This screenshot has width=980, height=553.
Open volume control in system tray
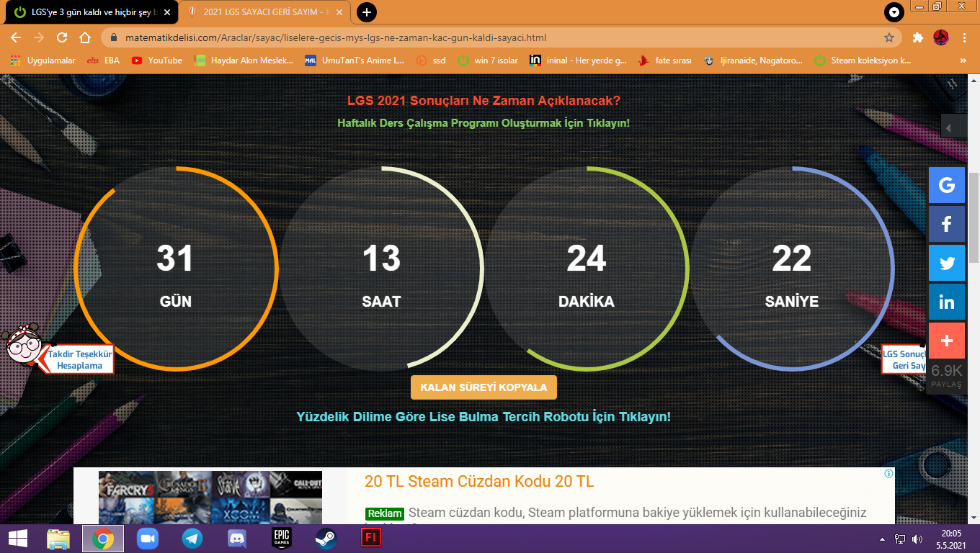point(917,539)
